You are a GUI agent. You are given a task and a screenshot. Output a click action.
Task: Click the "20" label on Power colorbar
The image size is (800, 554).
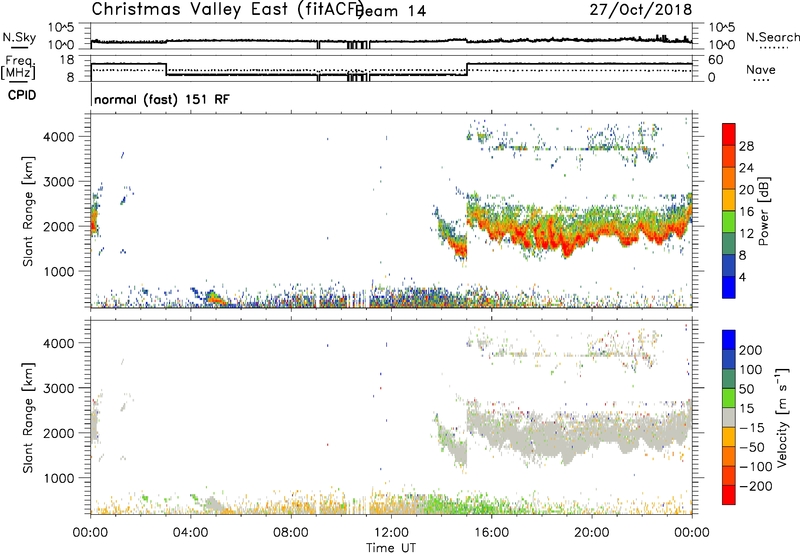746,190
